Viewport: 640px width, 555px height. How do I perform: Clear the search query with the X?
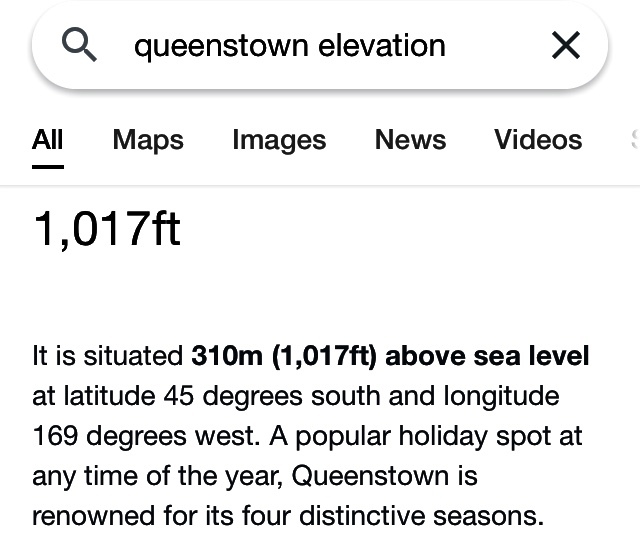coord(566,45)
